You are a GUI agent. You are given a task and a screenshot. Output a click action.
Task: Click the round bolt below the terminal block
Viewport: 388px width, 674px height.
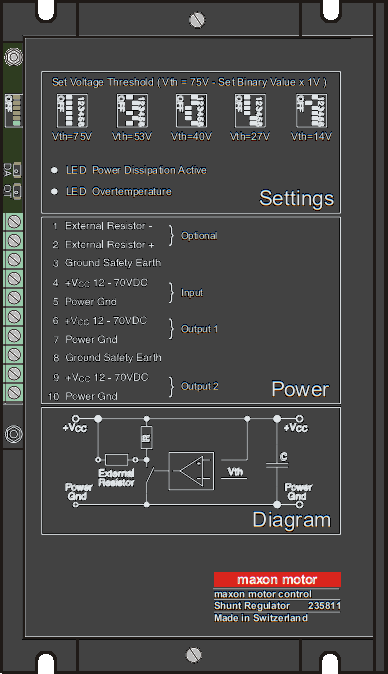tap(13, 434)
